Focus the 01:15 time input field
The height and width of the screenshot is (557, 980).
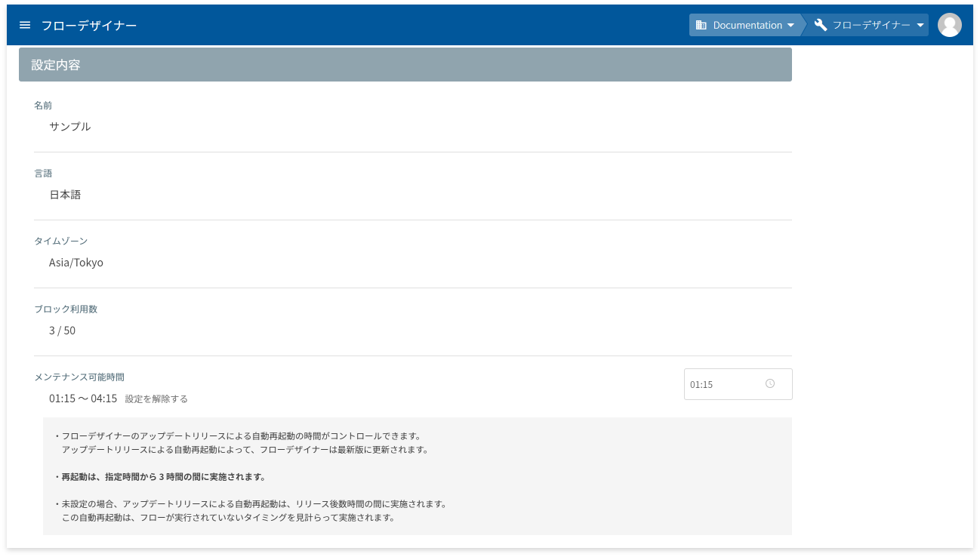738,384
